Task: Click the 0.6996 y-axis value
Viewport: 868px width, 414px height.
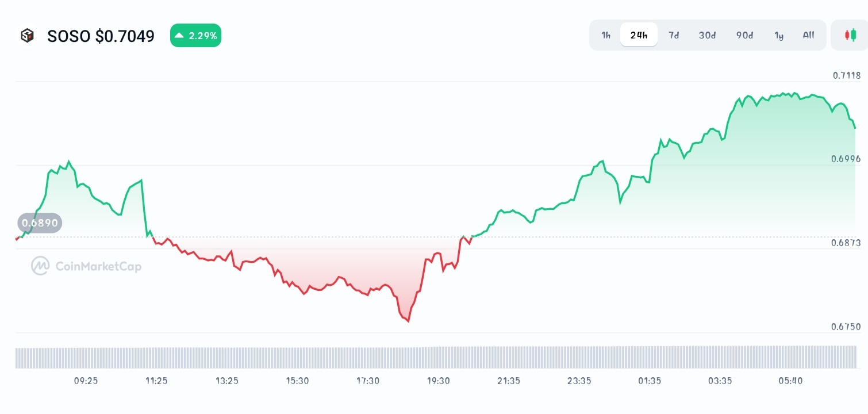Action: click(x=846, y=159)
